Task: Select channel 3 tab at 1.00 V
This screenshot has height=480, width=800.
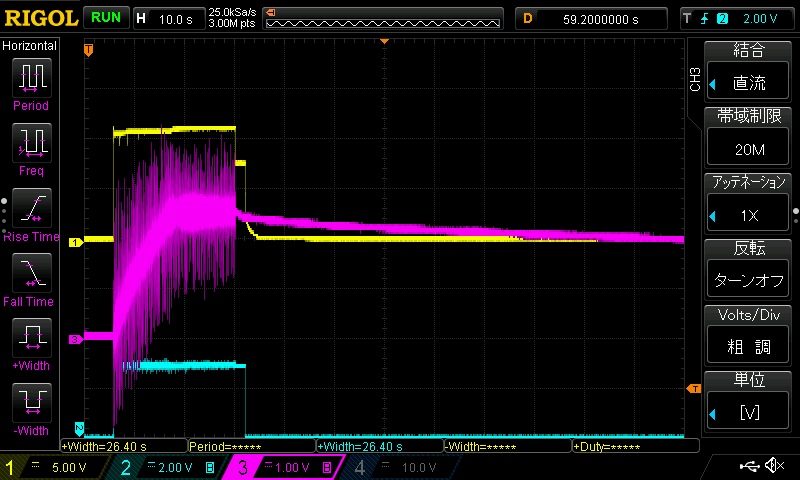Action: (x=286, y=467)
